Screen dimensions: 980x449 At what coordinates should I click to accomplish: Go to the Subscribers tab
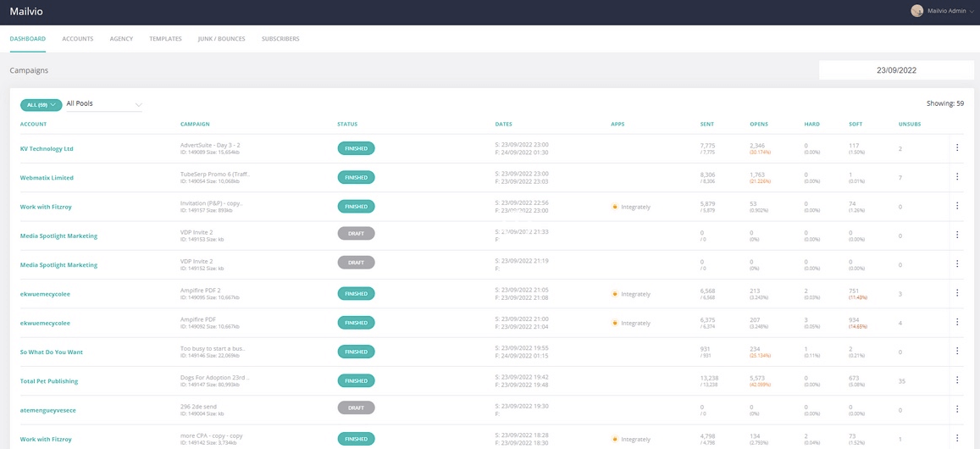click(x=280, y=39)
